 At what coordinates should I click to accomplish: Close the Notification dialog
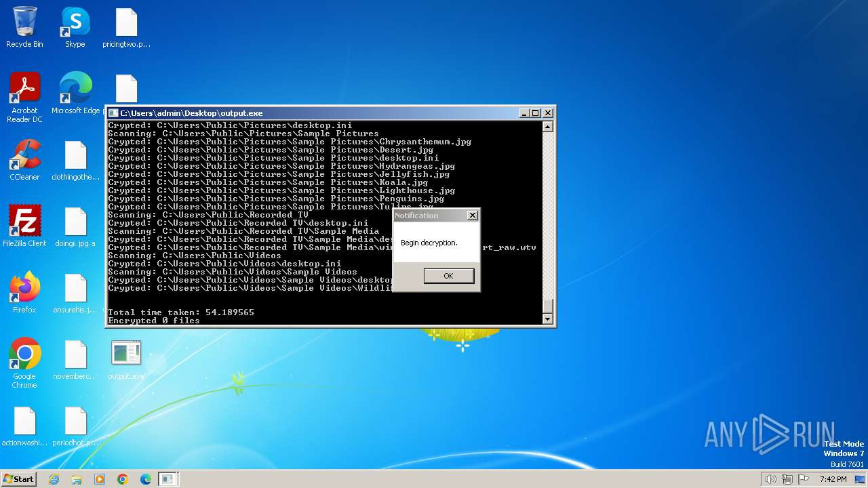473,216
